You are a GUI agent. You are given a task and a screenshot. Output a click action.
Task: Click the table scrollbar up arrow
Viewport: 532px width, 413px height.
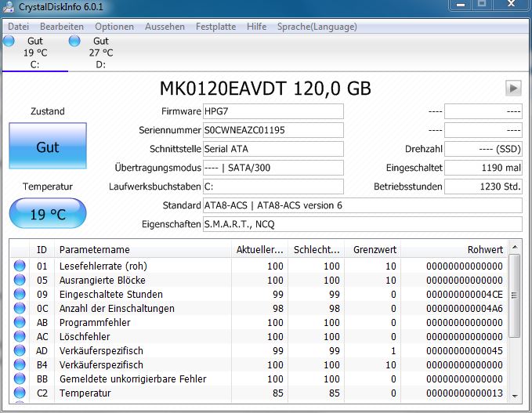pos(514,248)
